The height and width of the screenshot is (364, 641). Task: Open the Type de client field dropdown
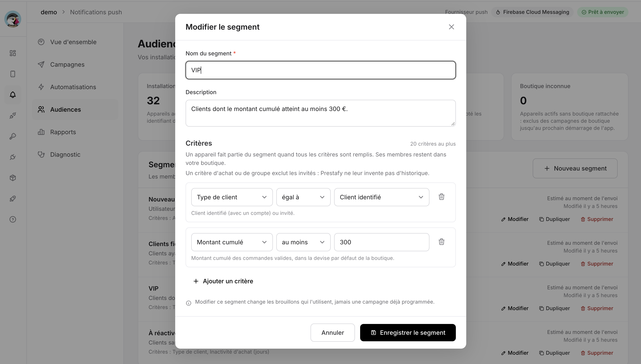coord(232,197)
